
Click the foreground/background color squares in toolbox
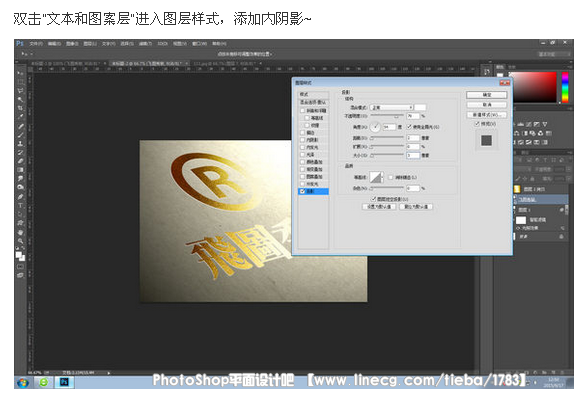point(20,256)
